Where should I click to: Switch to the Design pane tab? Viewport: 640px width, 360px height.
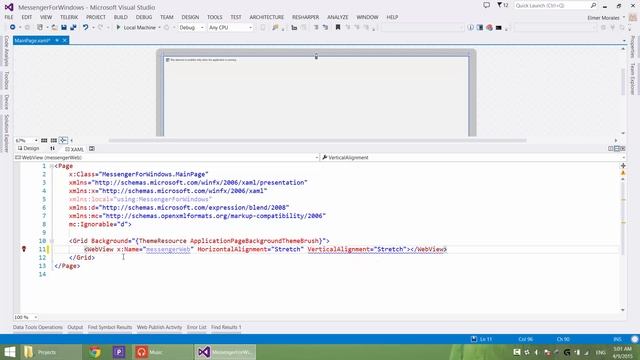[x=28, y=149]
